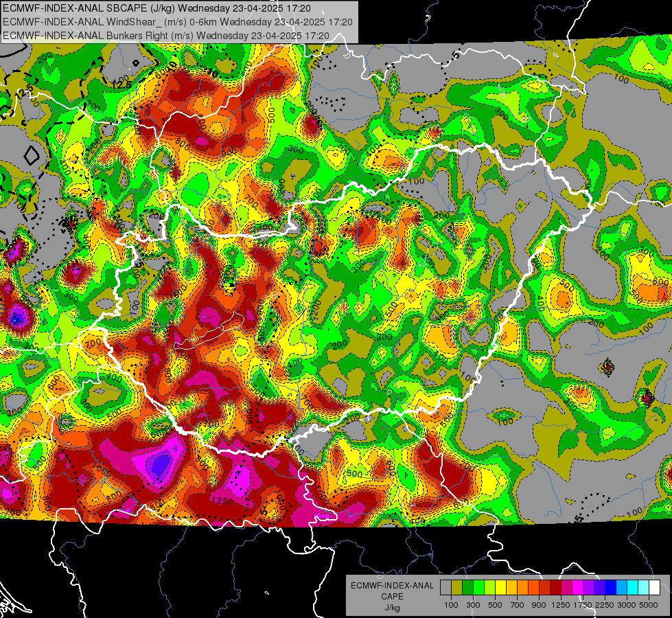Select the bright magenta legend swatch
The width and height of the screenshot is (672, 618).
[x=578, y=588]
